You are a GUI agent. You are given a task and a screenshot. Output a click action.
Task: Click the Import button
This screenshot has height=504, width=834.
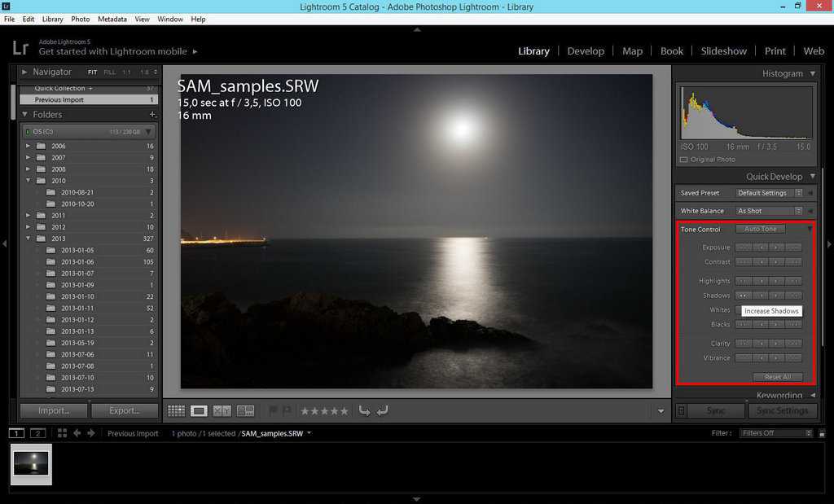(54, 411)
